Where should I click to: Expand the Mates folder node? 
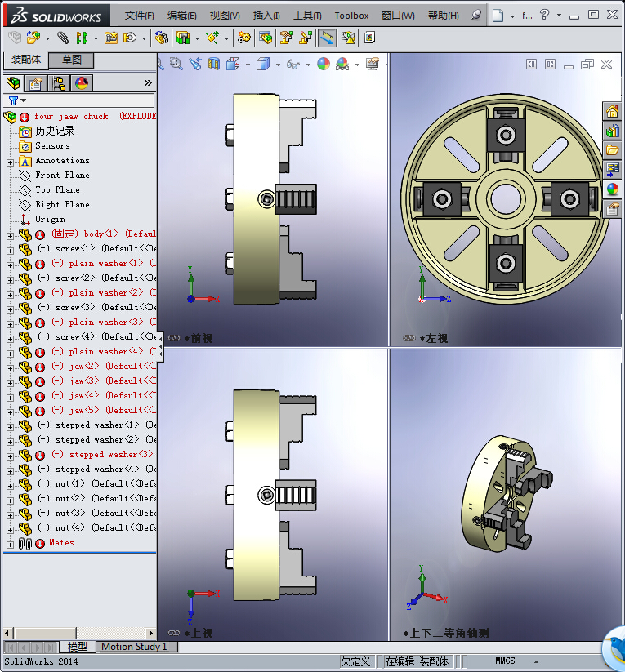(x=10, y=543)
